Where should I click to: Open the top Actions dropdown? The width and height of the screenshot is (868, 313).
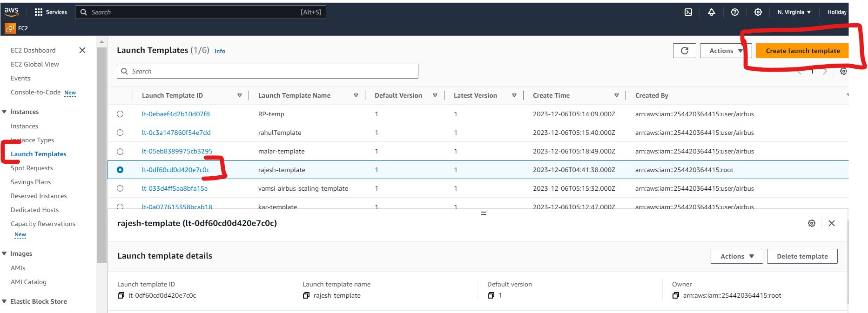[x=726, y=51]
